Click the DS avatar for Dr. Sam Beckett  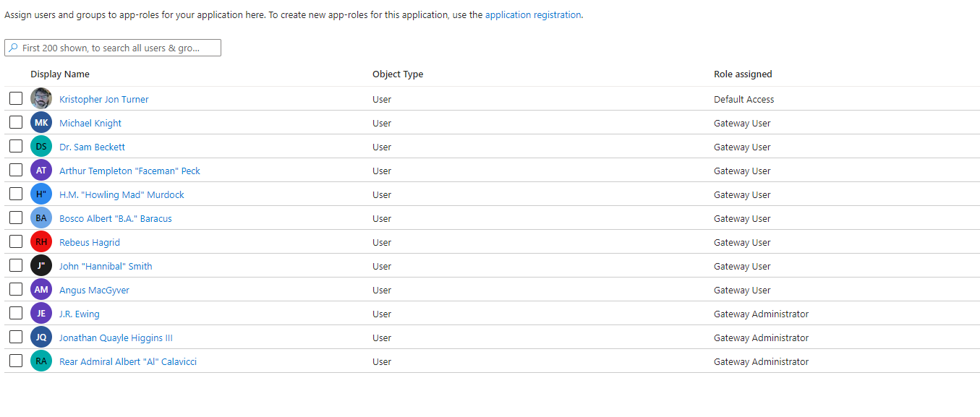point(41,147)
